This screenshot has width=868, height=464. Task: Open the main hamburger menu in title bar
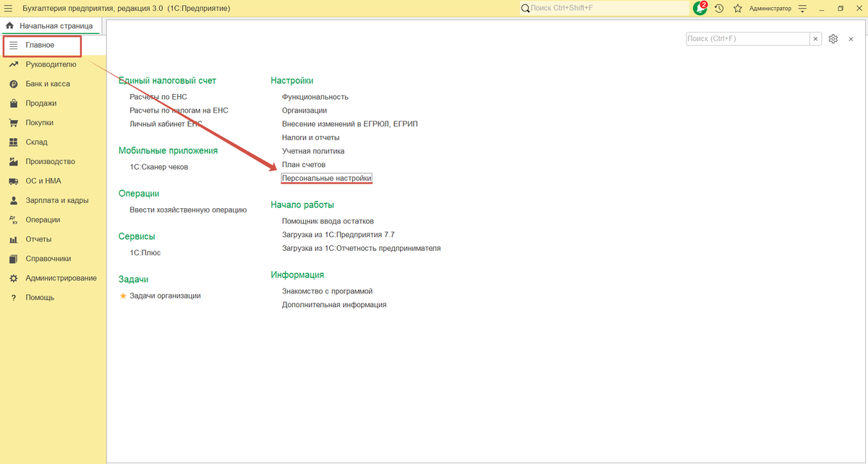pos(9,8)
